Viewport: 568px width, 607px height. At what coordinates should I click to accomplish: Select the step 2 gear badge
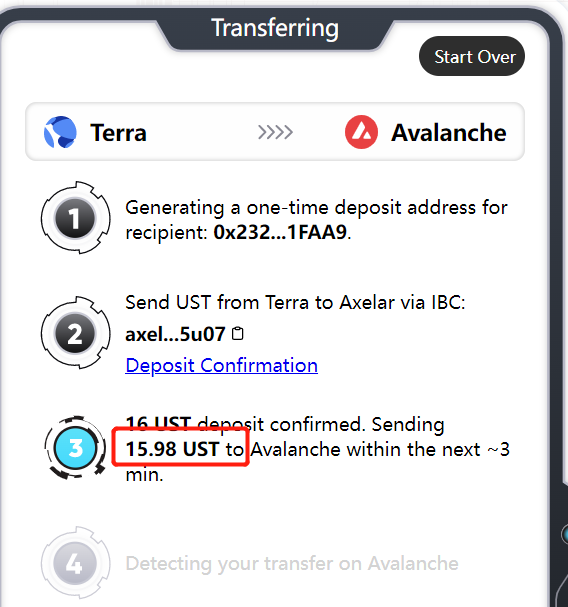[76, 333]
